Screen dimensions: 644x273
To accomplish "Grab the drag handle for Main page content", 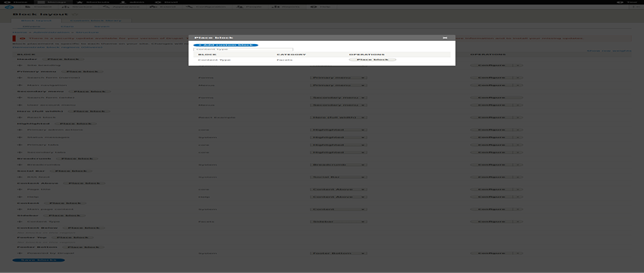I will pyautogui.click(x=20, y=209).
